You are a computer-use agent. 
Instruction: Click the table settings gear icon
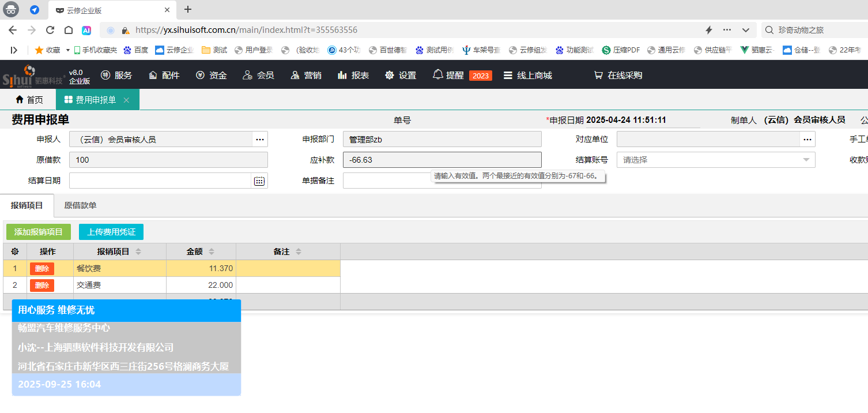click(x=15, y=251)
